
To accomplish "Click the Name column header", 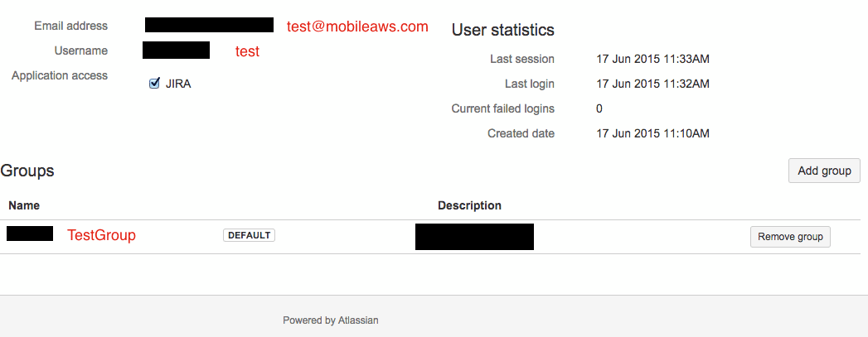I will point(24,205).
